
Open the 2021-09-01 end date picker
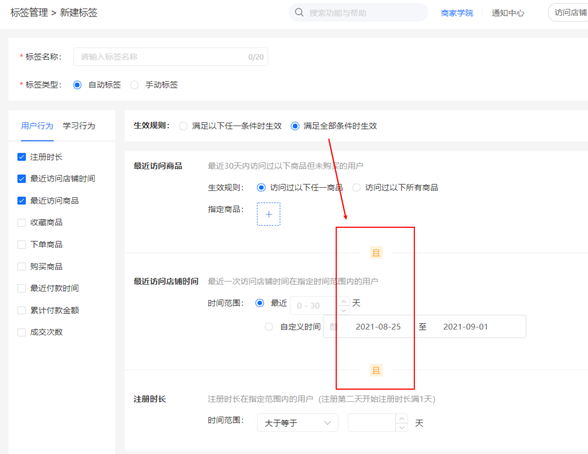pos(465,327)
